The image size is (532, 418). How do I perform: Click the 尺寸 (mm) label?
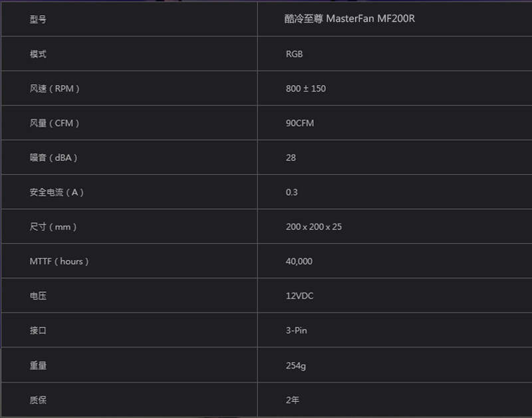pyautogui.click(x=53, y=227)
